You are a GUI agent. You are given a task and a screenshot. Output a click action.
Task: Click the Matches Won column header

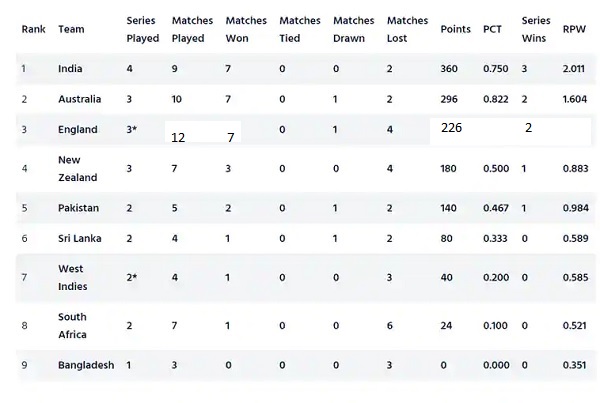coord(246,29)
